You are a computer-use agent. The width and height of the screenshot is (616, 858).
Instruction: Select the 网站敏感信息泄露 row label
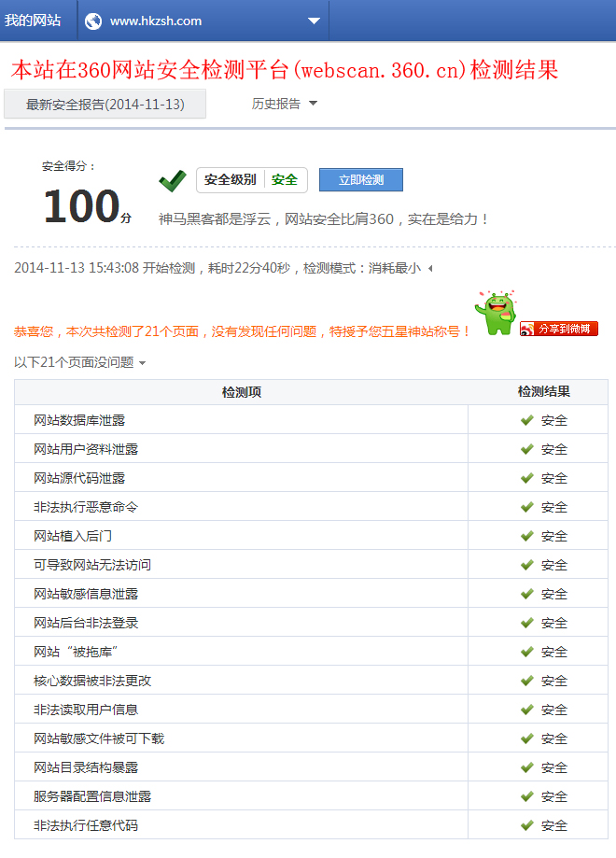tap(86, 594)
